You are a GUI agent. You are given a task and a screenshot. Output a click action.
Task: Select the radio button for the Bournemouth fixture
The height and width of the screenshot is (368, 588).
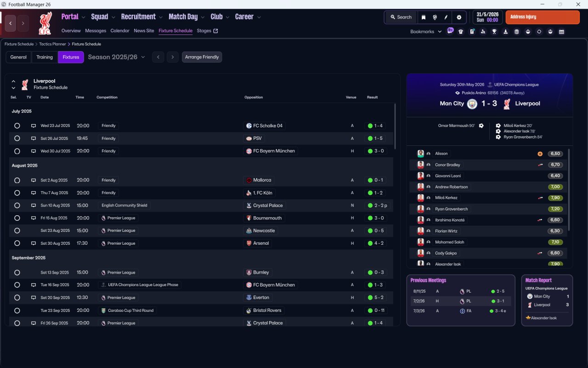coord(17,218)
